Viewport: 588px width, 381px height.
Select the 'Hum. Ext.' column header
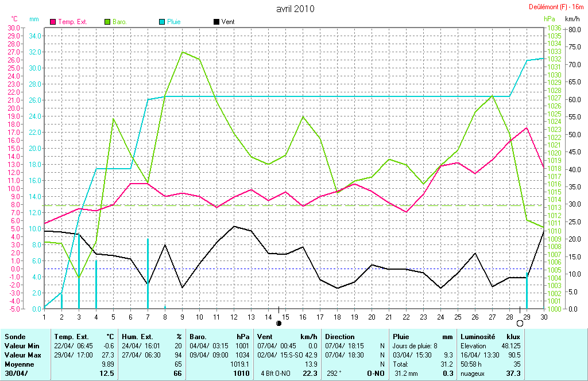pyautogui.click(x=136, y=337)
